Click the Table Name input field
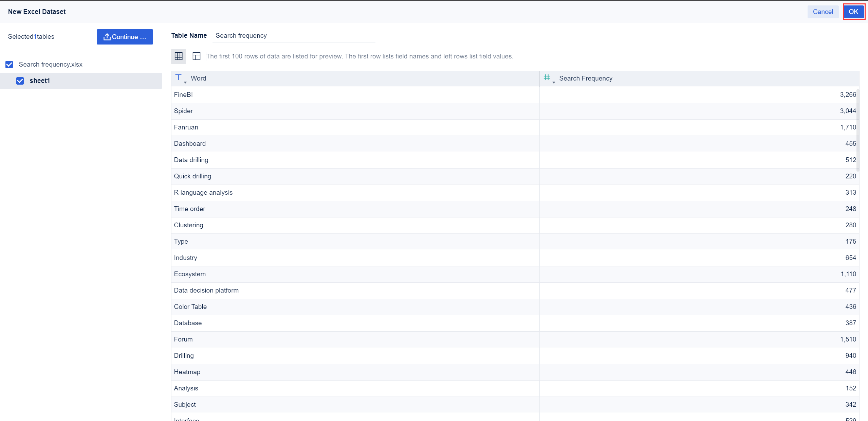 coord(293,36)
